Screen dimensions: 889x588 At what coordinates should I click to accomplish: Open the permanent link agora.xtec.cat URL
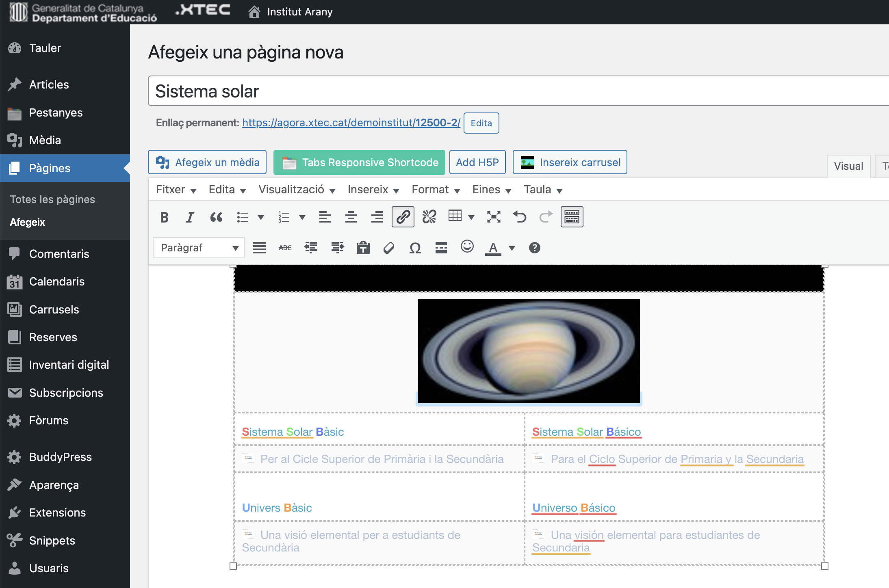[x=351, y=123]
